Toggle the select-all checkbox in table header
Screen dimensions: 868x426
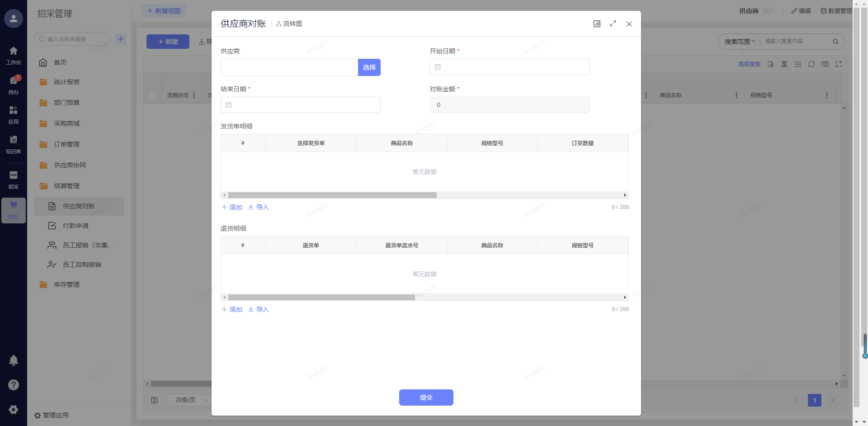(x=152, y=95)
